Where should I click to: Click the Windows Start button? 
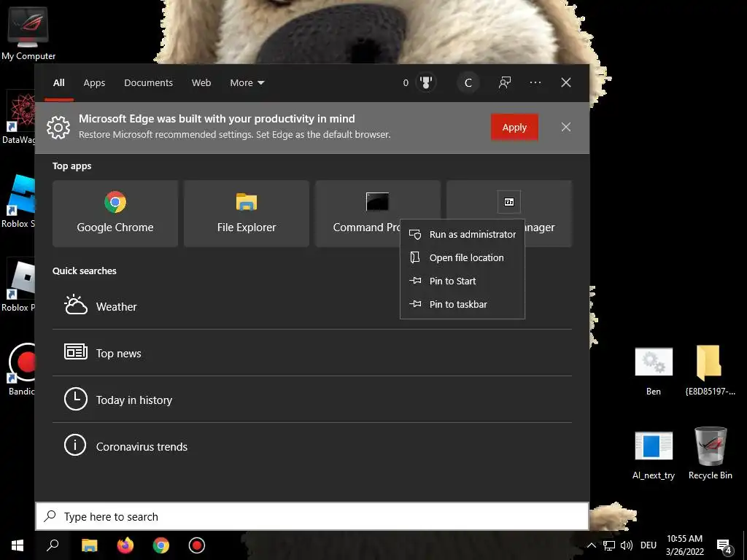(18, 545)
